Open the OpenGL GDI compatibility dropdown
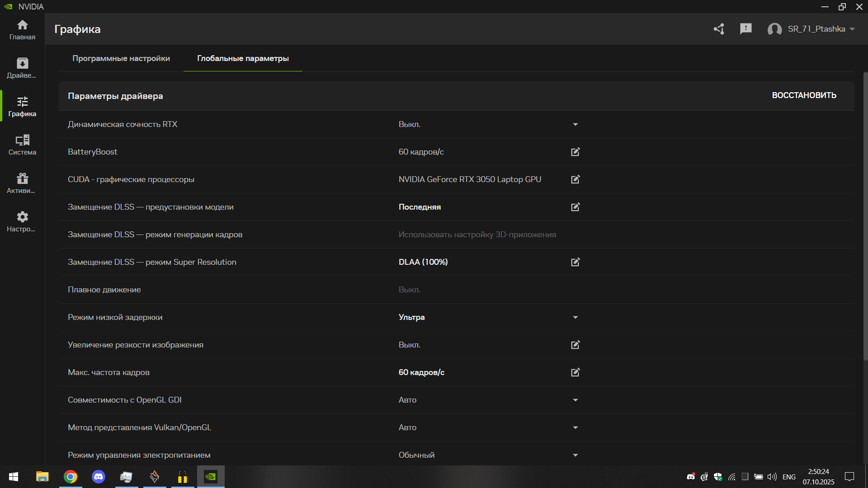The height and width of the screenshot is (488, 868). 575,400
